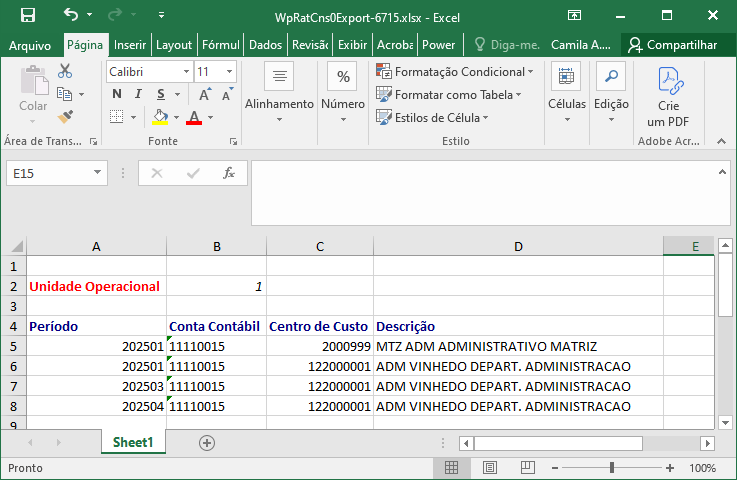The height and width of the screenshot is (480, 737).
Task: Decrease font size with small A
Action: (x=227, y=94)
